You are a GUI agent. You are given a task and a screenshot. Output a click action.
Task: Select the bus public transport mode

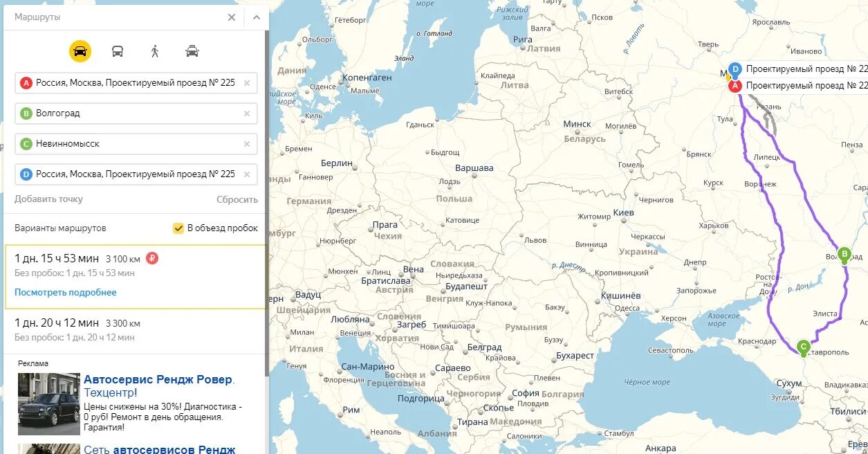pyautogui.click(x=118, y=51)
